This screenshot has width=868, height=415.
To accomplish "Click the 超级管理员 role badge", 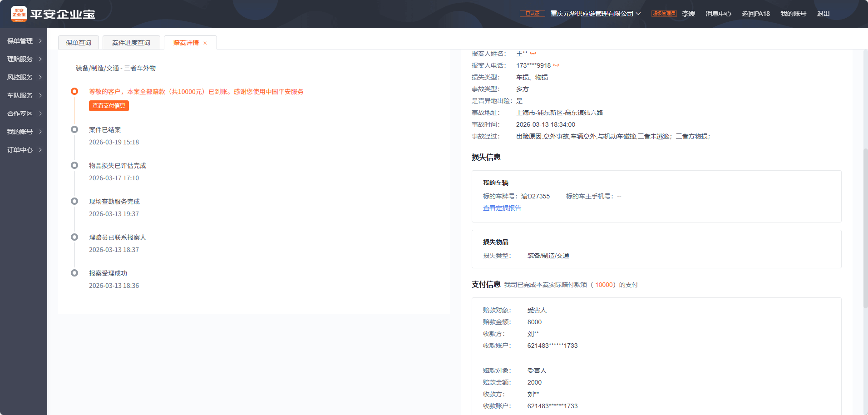I will point(664,14).
